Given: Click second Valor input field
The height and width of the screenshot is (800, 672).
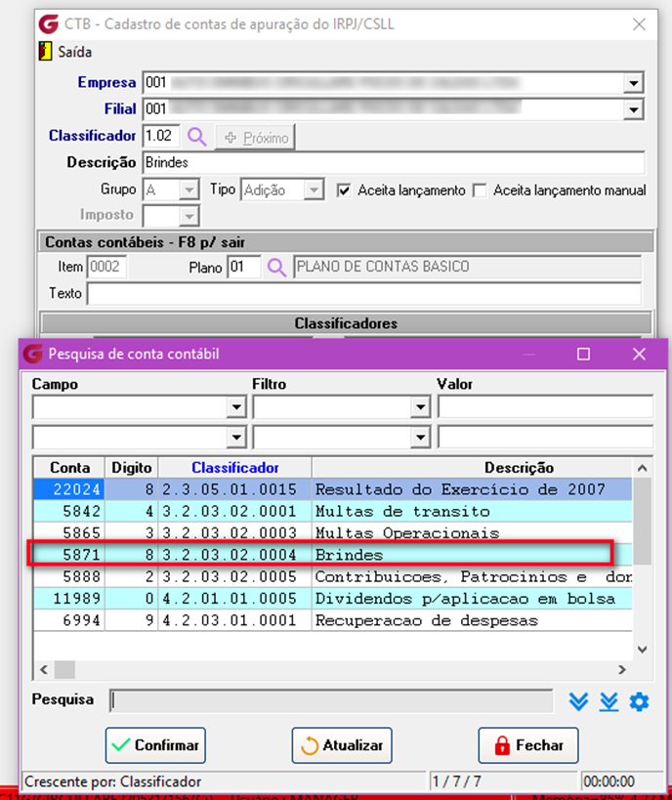Looking at the screenshot, I should coord(545,438).
